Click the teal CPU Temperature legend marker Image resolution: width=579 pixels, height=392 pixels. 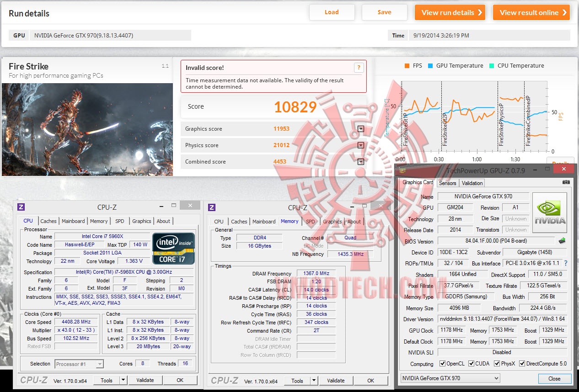[x=492, y=66]
